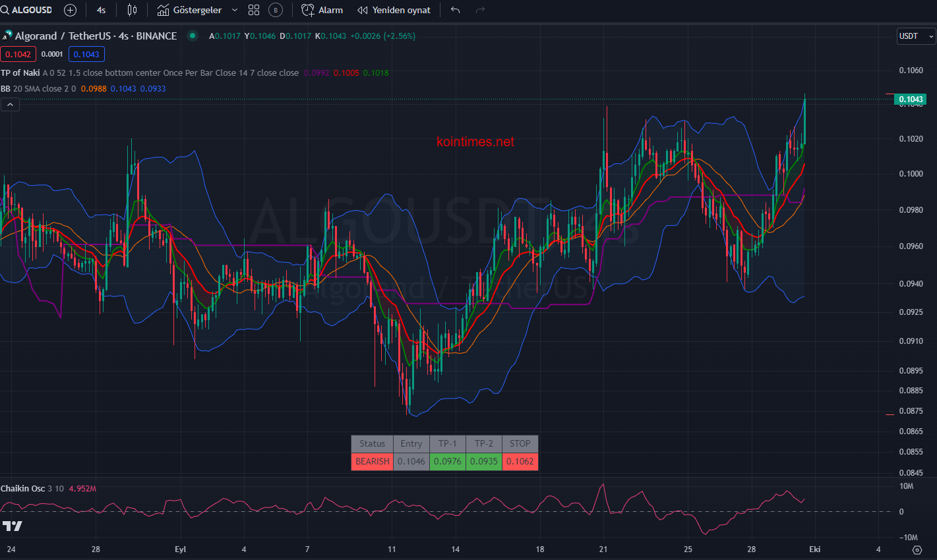Image resolution: width=937 pixels, height=560 pixels.
Task: Select the Chaikin Osc indicator legend
Action: pyautogui.click(x=23, y=488)
